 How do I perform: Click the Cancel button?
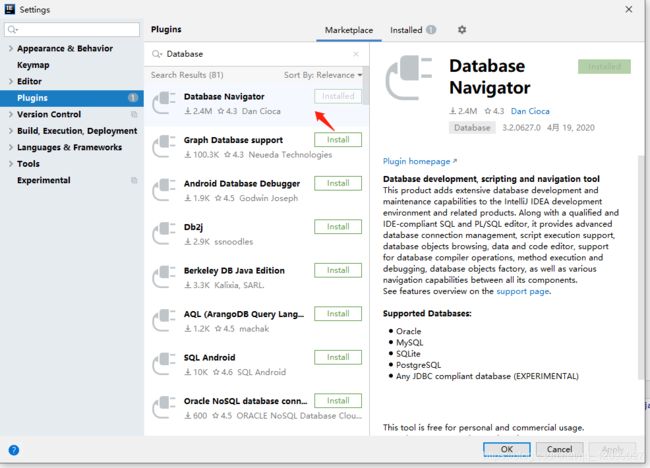[559, 449]
